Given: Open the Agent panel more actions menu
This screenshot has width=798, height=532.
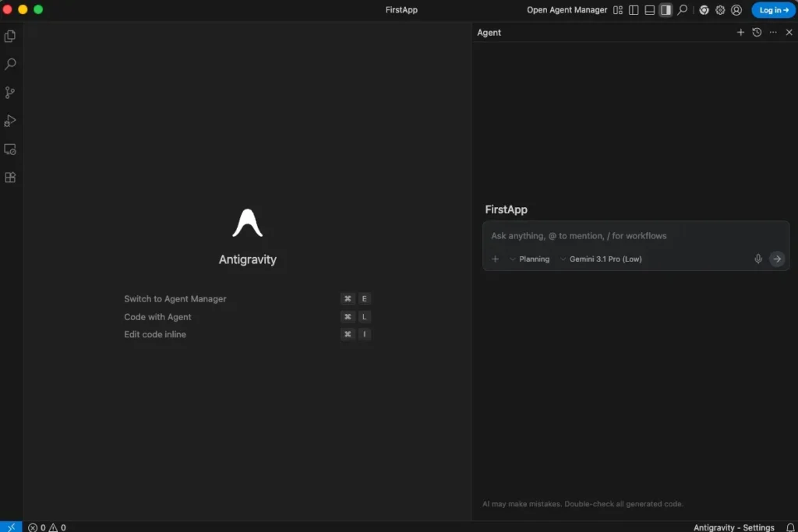Looking at the screenshot, I should point(773,33).
